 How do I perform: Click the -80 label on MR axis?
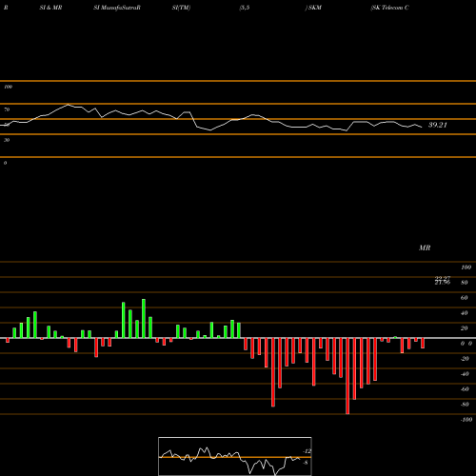point(465,405)
